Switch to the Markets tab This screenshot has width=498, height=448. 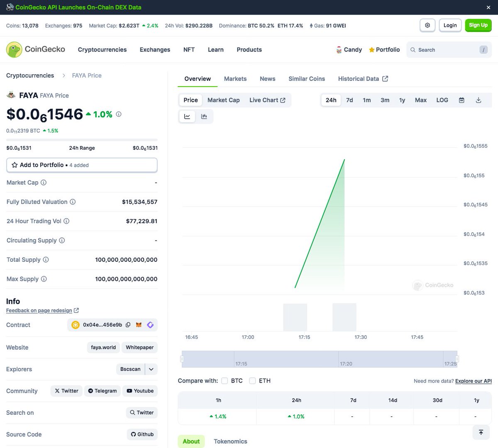[235, 79]
